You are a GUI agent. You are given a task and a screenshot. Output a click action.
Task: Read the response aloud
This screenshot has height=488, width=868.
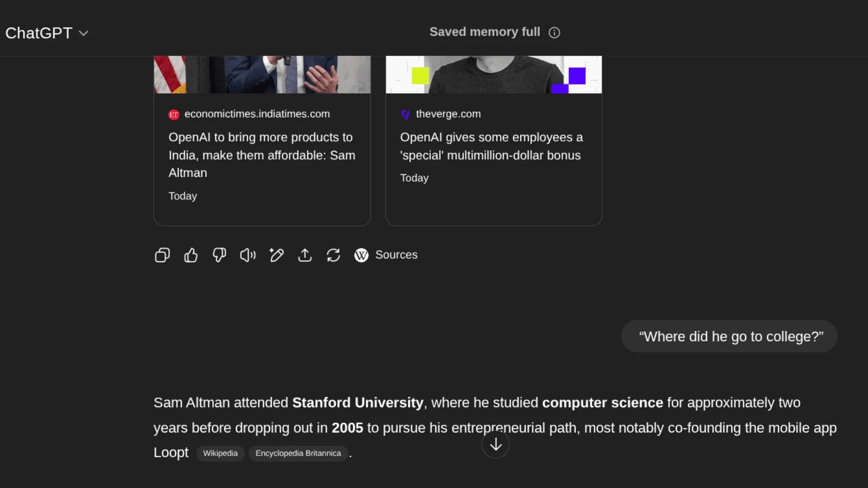247,255
